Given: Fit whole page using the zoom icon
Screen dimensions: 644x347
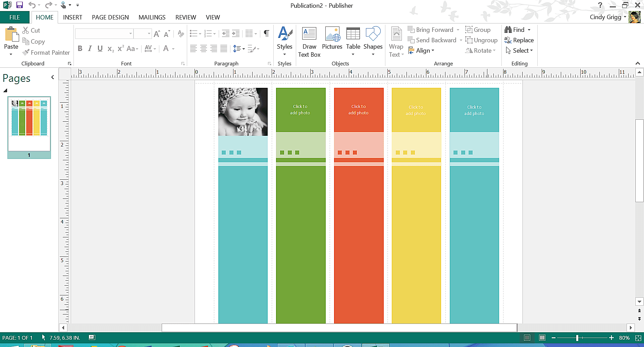Looking at the screenshot, I should [x=638, y=338].
